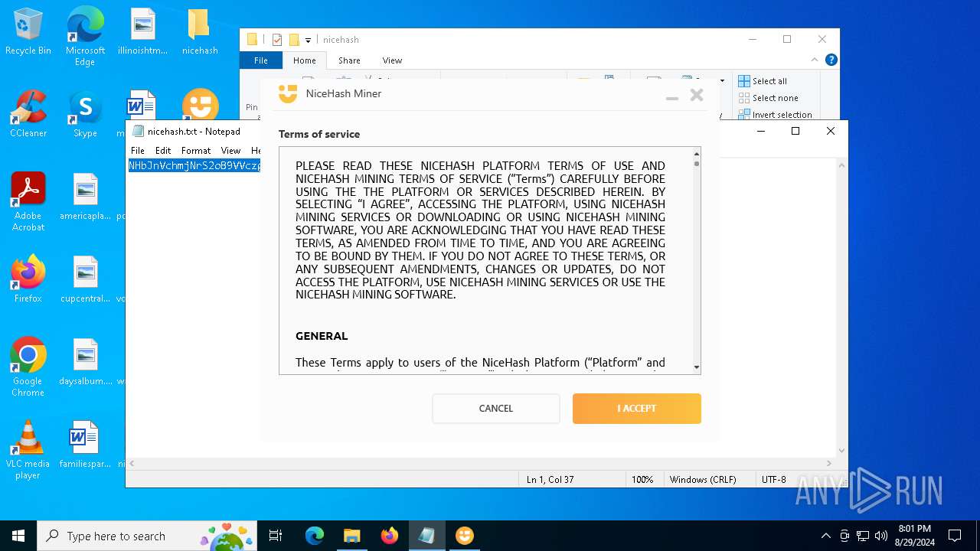This screenshot has height=551, width=980.
Task: Open Edge from the taskbar
Action: [x=315, y=536]
